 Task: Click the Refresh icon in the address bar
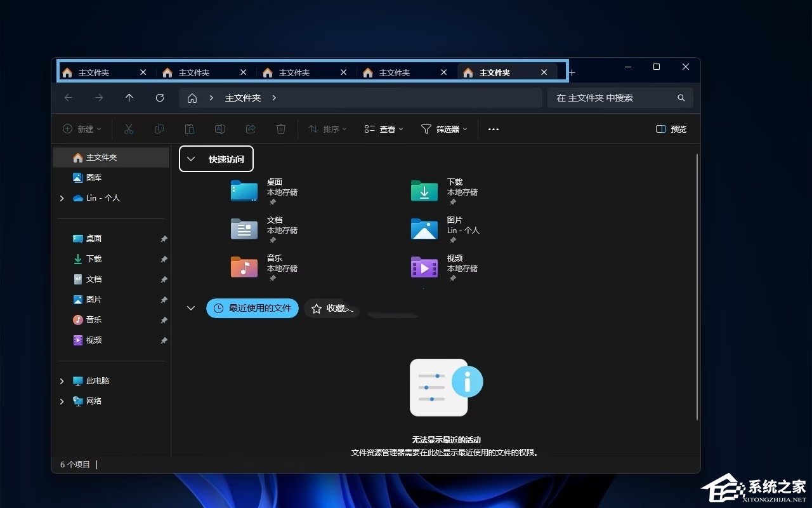[159, 98]
